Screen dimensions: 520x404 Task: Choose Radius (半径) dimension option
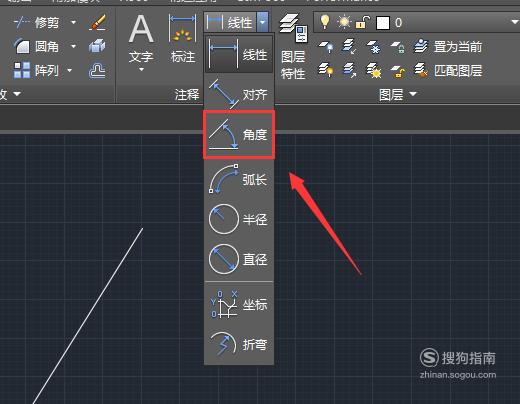[x=239, y=219]
